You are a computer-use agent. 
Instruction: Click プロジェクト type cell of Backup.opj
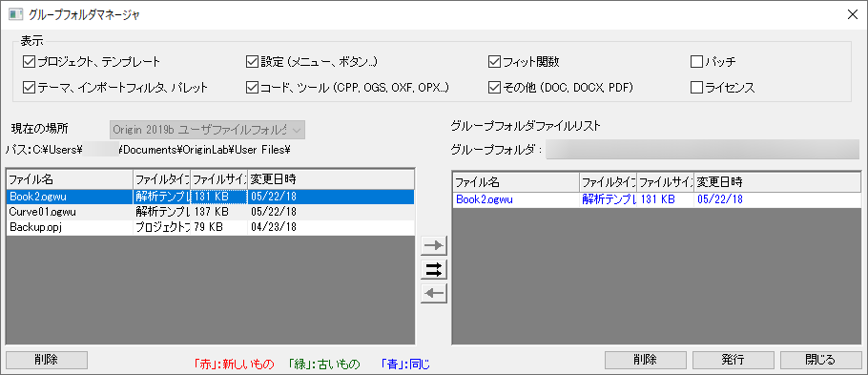161,228
